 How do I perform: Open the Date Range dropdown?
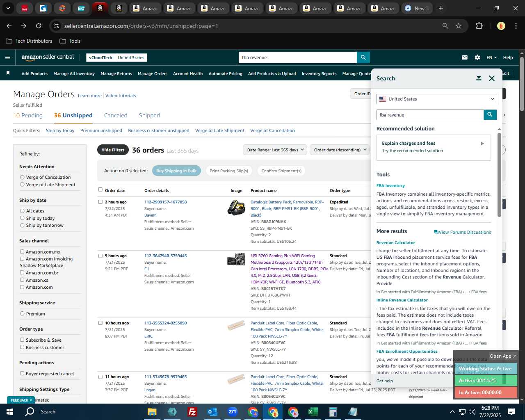pyautogui.click(x=275, y=150)
